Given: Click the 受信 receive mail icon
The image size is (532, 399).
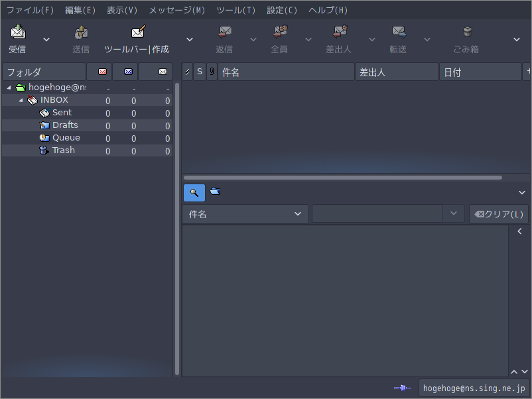Looking at the screenshot, I should click(18, 32).
